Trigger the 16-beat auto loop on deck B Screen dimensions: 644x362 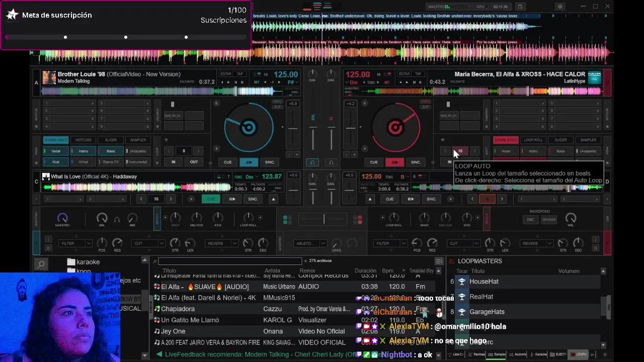point(460,151)
